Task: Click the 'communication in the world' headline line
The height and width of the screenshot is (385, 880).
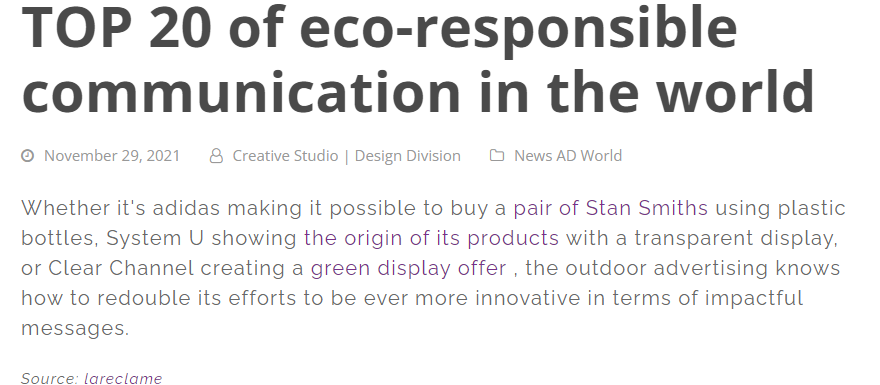Action: 418,91
